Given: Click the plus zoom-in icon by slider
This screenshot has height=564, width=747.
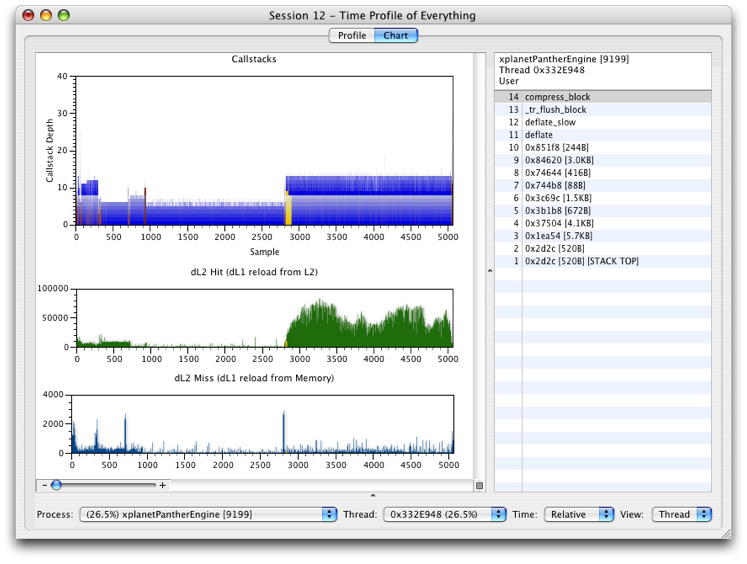Looking at the screenshot, I should (x=163, y=485).
